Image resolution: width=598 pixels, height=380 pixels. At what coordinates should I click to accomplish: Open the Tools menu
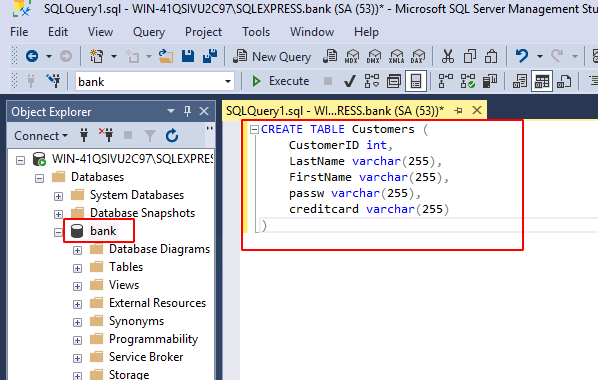tap(256, 32)
